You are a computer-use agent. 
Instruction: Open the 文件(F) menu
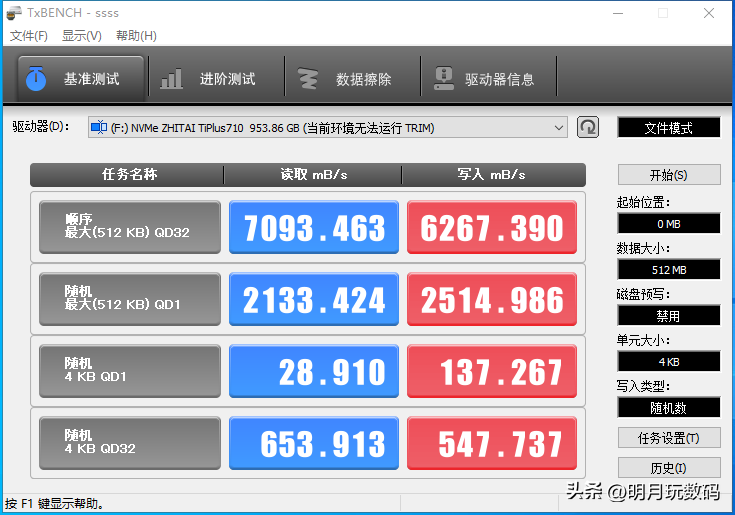pyautogui.click(x=29, y=36)
